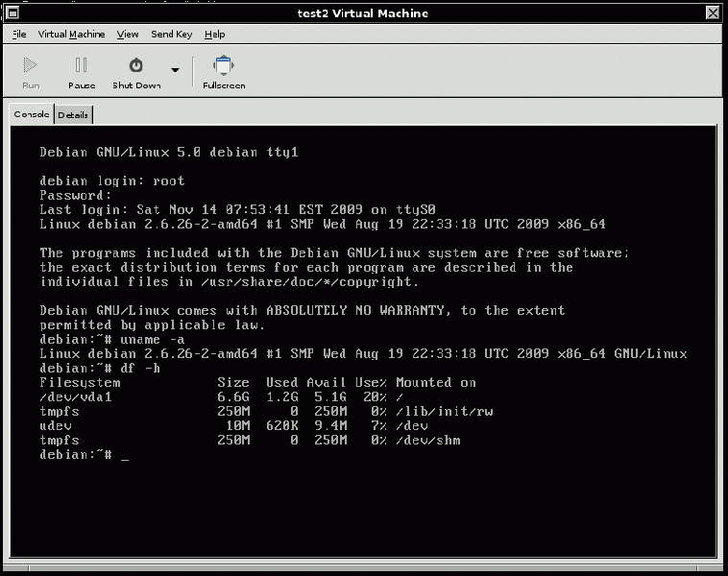Image resolution: width=728 pixels, height=576 pixels.
Task: Click the 'Password:' prompt line
Action: tap(76, 196)
